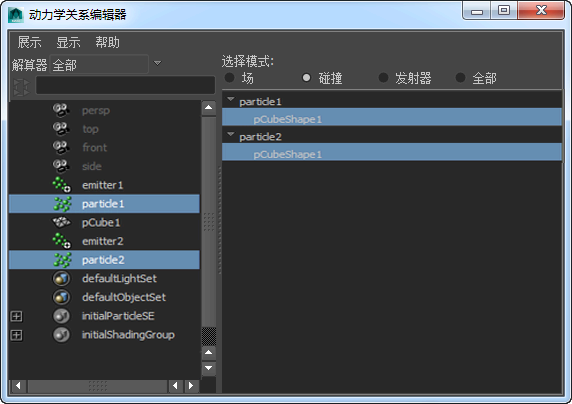
Task: Select the 场 selection mode radio button
Action: (x=229, y=77)
